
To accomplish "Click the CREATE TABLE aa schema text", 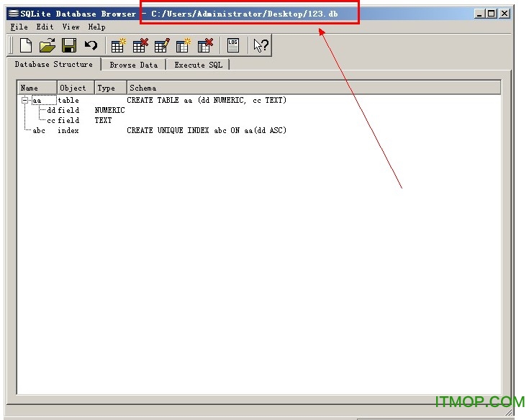I will tap(207, 100).
